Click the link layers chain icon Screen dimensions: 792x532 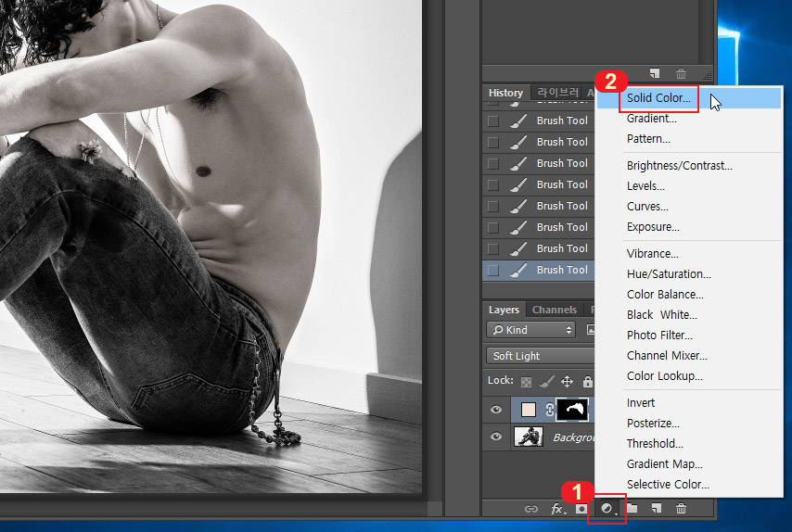530,509
